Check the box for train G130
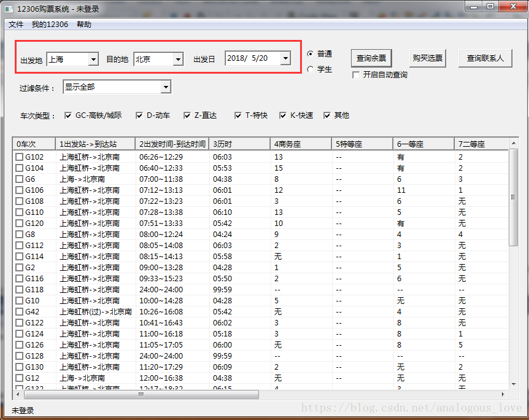Screen dimensions: 529x420 point(20,367)
